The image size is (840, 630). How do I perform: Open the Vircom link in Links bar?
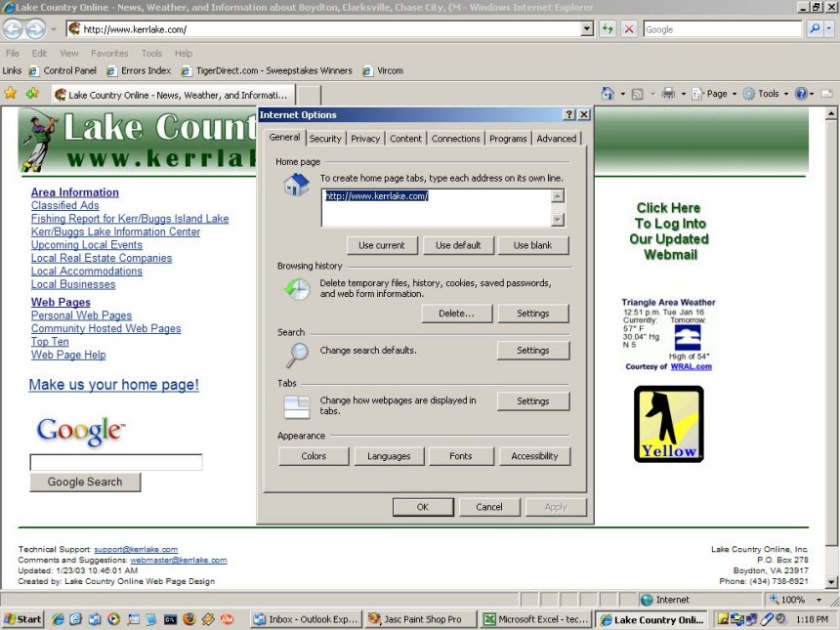pos(383,70)
